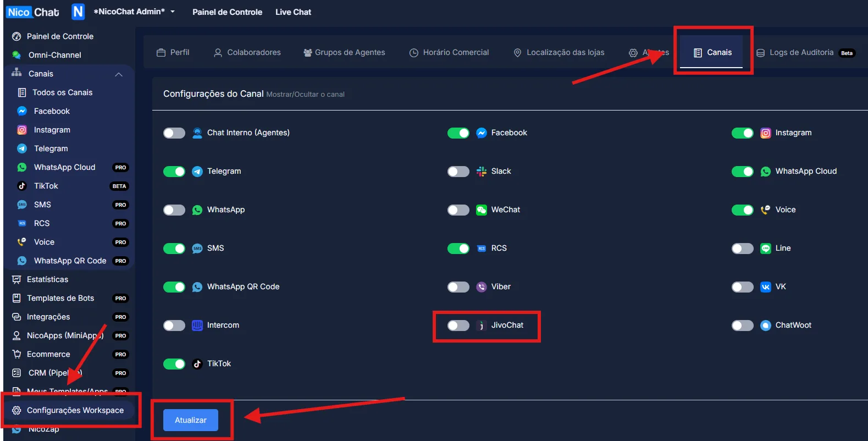The height and width of the screenshot is (441, 868).
Task: Disable the Facebook channel switch
Action: tap(458, 133)
